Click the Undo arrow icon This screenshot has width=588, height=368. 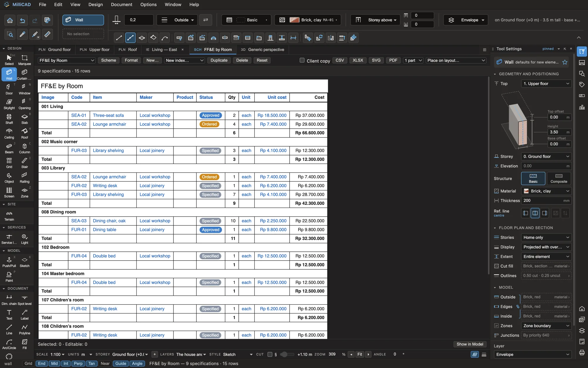point(22,20)
